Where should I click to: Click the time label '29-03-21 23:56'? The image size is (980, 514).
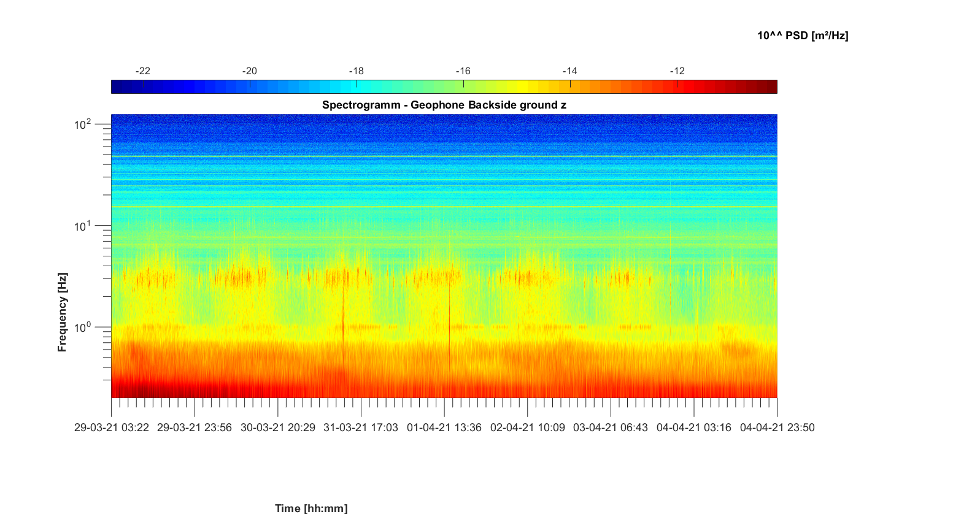tap(195, 428)
